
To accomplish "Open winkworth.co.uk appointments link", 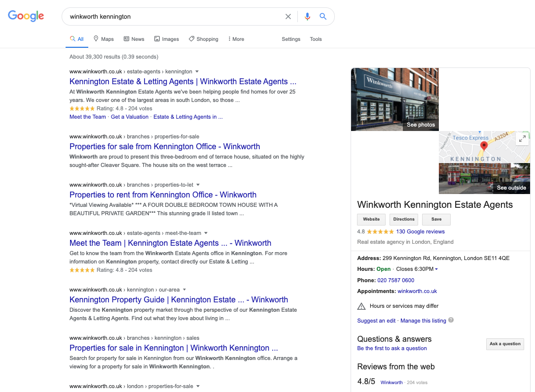I will pyautogui.click(x=417, y=291).
